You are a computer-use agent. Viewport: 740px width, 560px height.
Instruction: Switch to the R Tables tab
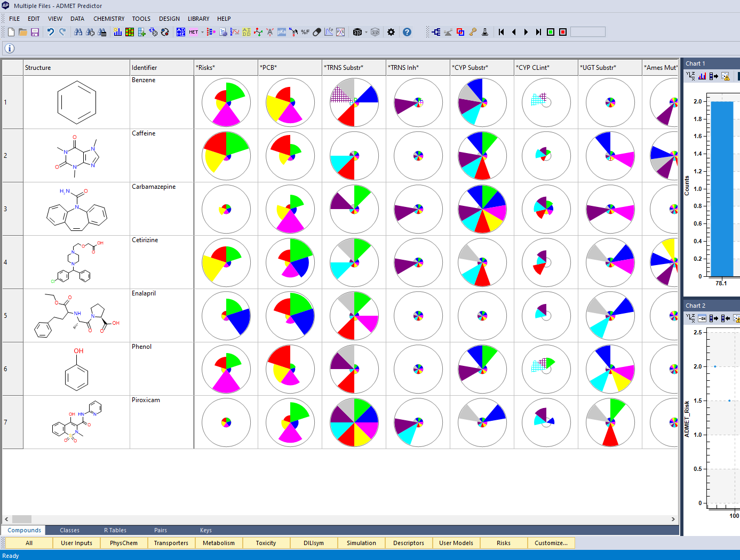point(115,530)
